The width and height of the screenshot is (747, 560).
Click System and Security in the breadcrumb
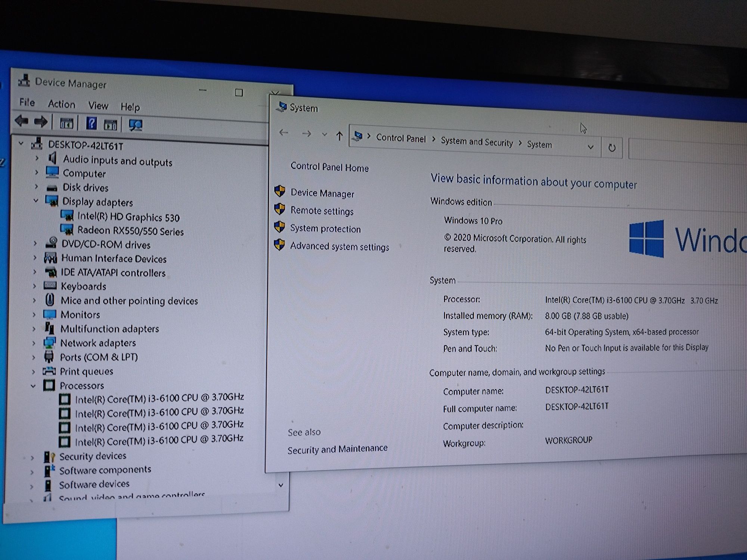click(x=477, y=141)
